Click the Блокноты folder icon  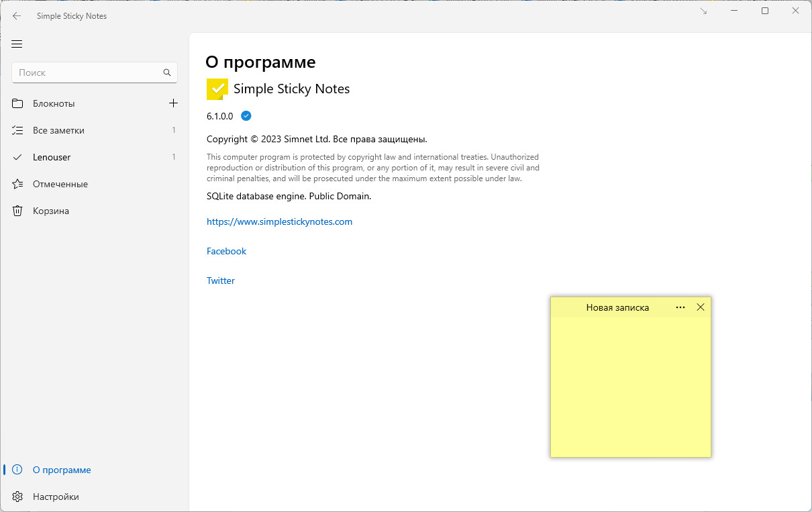click(17, 103)
